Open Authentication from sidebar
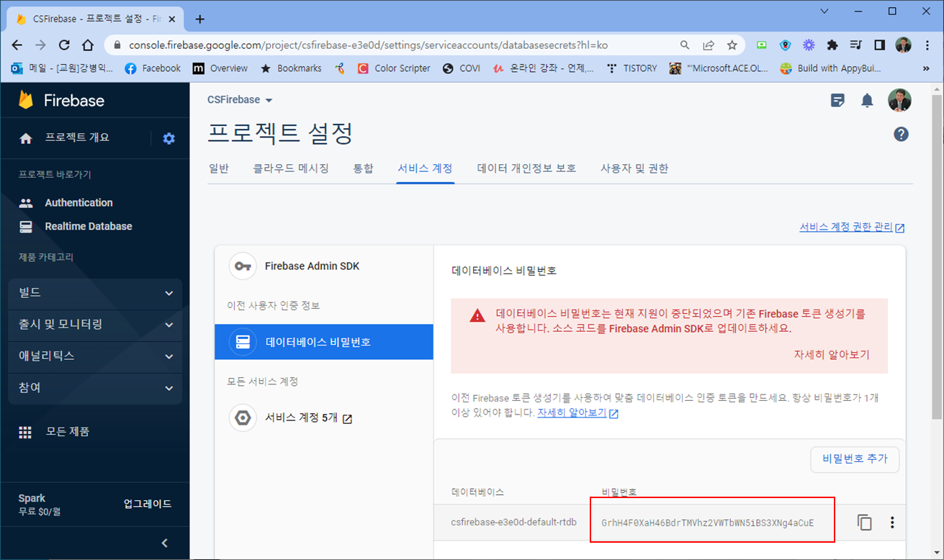This screenshot has height=560, width=944. 78,203
